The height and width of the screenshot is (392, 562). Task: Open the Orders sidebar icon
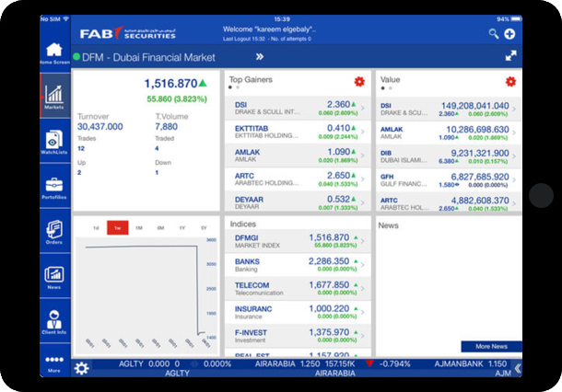[x=54, y=232]
